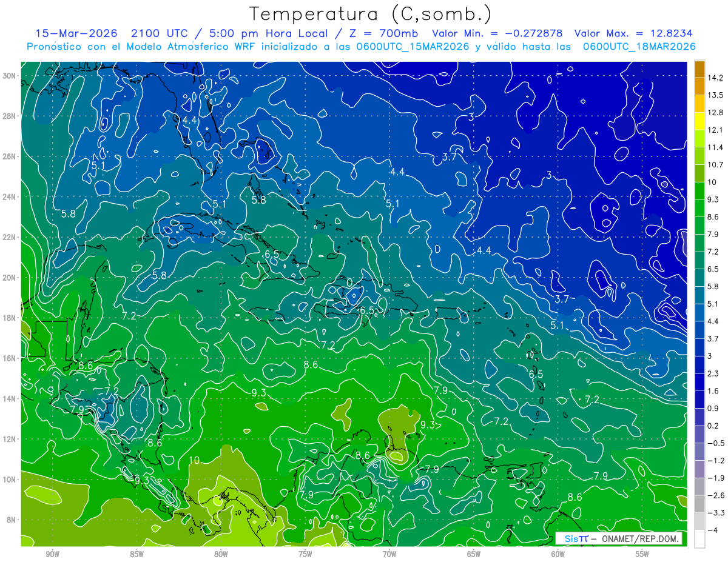Viewport: 728px width, 562px height.
Task: Click the color bar label 11.4
Action: coord(716,147)
